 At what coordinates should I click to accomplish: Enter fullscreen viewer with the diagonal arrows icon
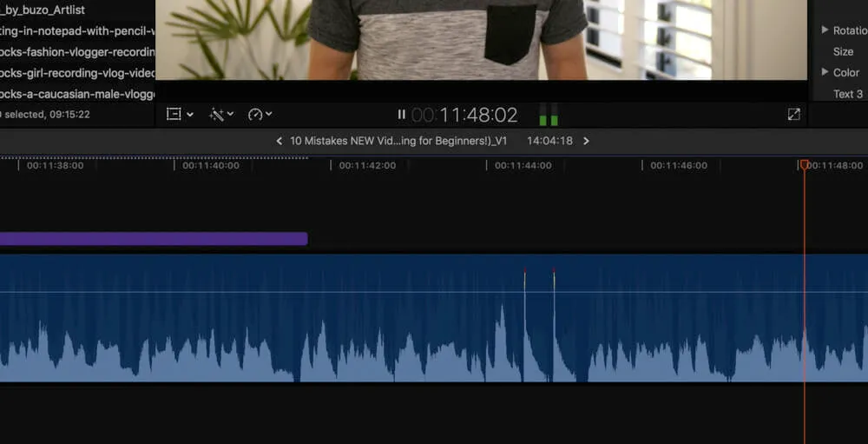pyautogui.click(x=793, y=115)
